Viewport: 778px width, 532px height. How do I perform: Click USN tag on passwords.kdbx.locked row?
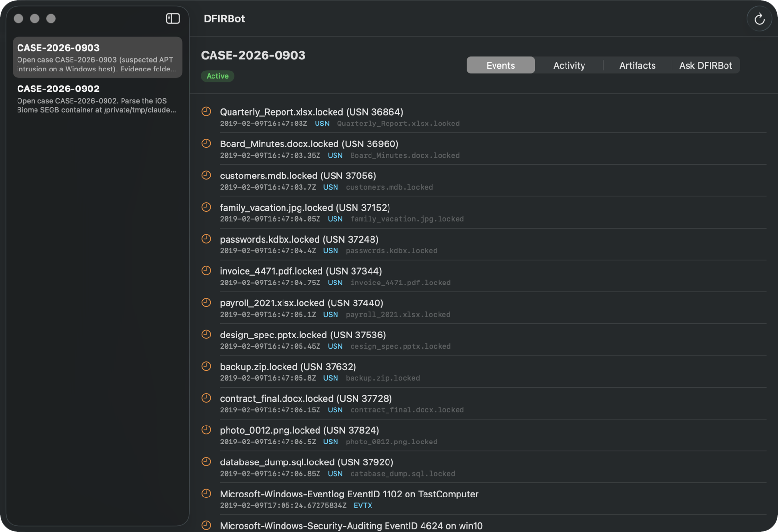pyautogui.click(x=331, y=251)
